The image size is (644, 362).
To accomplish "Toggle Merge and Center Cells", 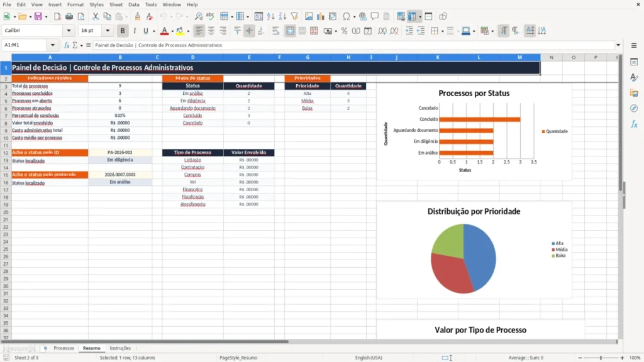I will tap(290, 31).
